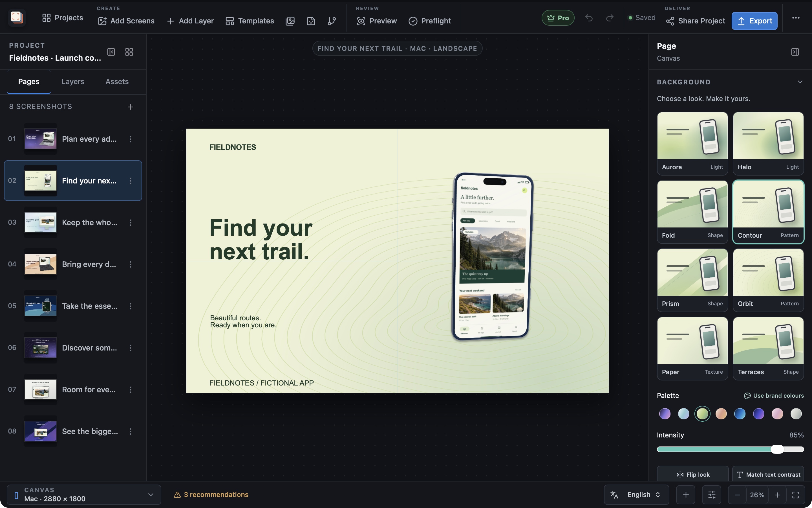Select page 03 Keep the who...
812x508 pixels.
(73, 222)
